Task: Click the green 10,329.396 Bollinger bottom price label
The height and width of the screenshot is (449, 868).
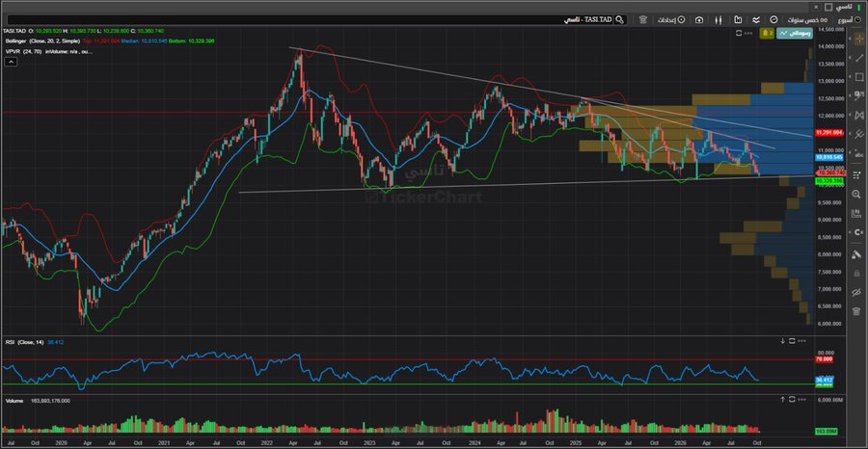Action: tap(828, 180)
